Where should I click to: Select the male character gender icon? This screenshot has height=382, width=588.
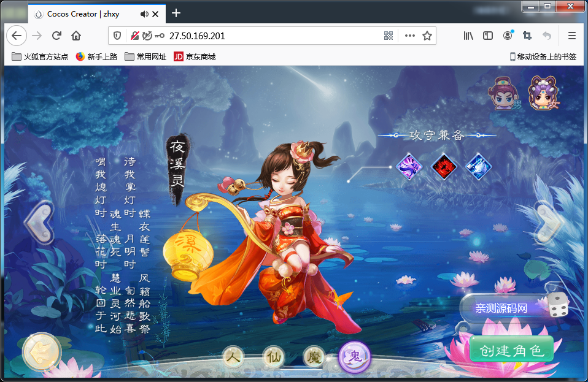click(505, 93)
